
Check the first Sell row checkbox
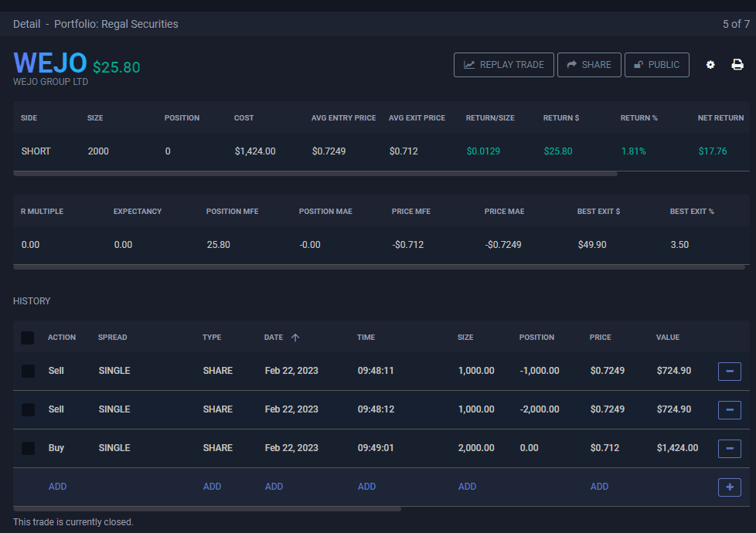28,372
